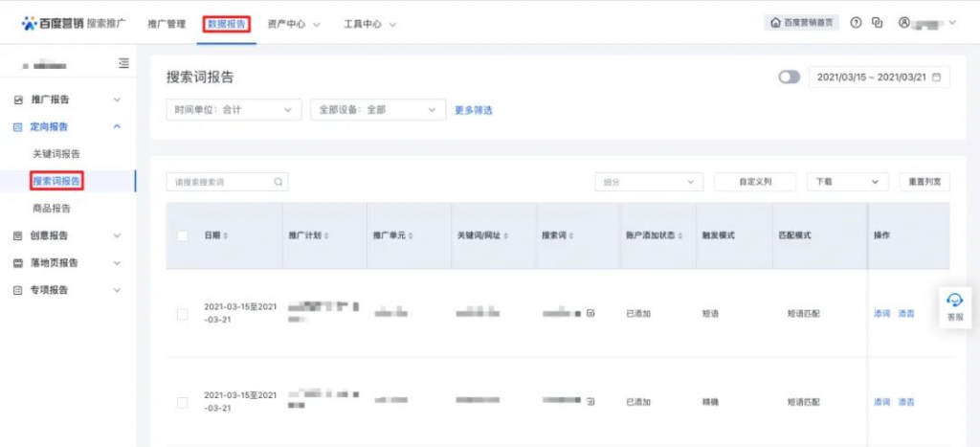The image size is (980, 447).
Task: Expand 落地页报告 section chevron
Action: [117, 263]
